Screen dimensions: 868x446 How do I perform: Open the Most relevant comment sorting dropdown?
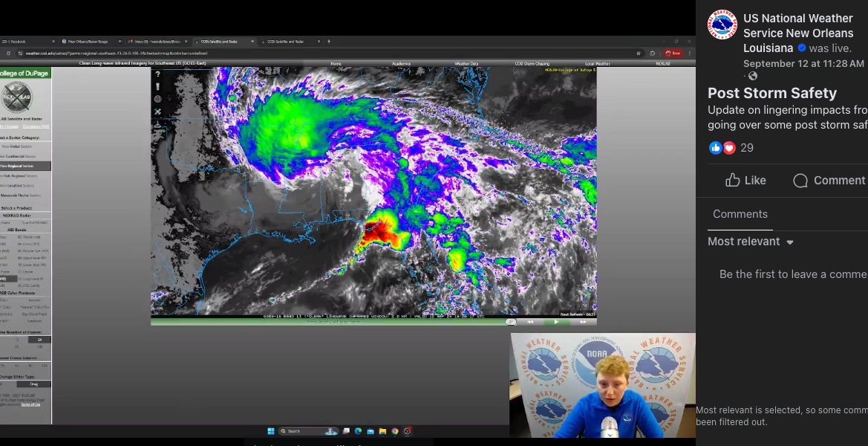click(750, 242)
